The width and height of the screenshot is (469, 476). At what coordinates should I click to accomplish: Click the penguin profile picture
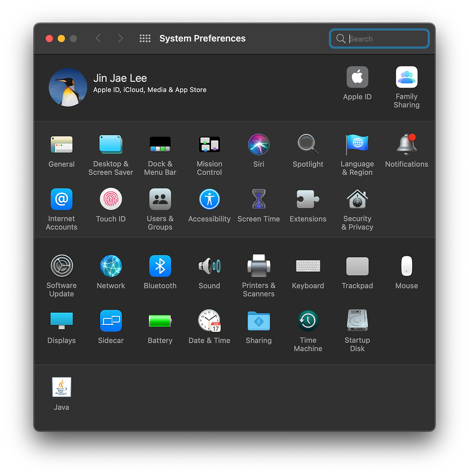(x=68, y=87)
